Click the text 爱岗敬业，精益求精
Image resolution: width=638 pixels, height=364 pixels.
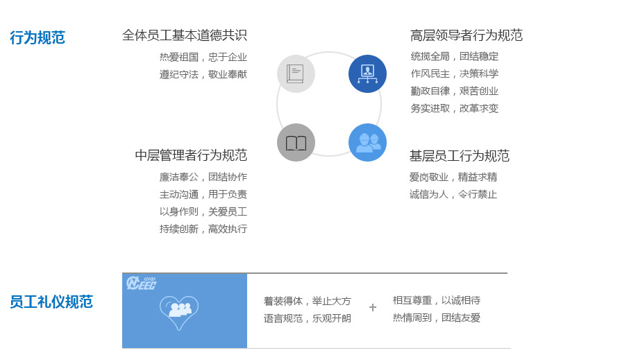453,177
